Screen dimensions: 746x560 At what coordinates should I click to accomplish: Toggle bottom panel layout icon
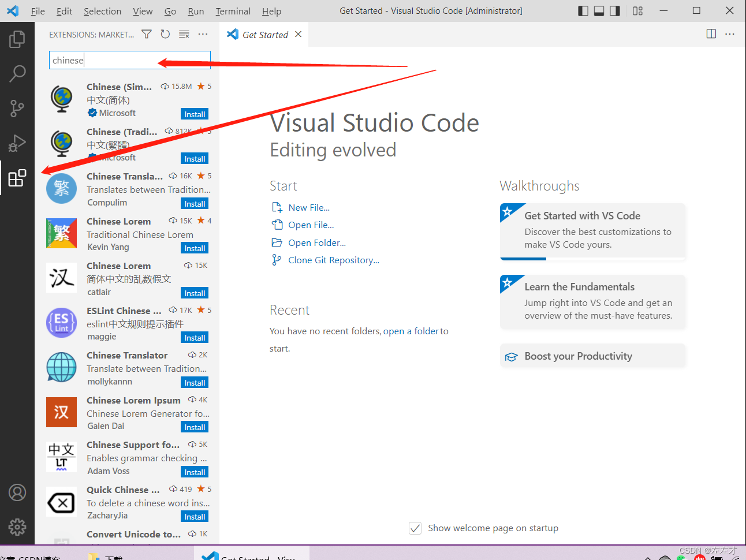599,11
